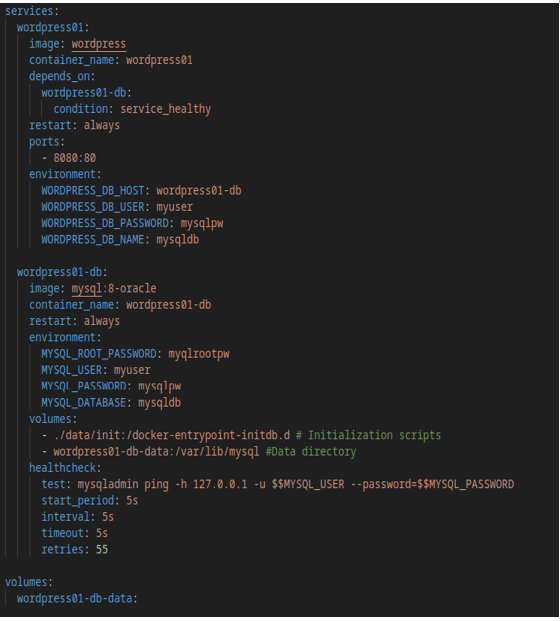The width and height of the screenshot is (560, 621).
Task: Click the WORDPRESS_DB_PASSWORD value mysqlpw
Action: (x=202, y=224)
